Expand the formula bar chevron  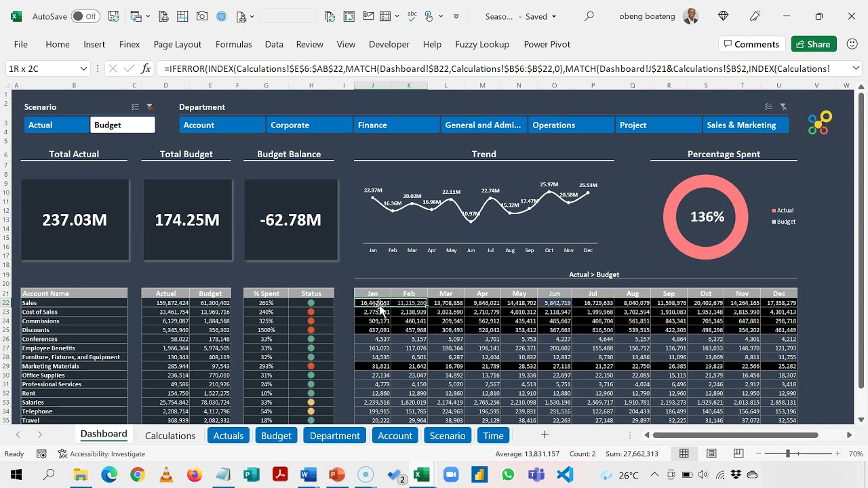point(856,68)
